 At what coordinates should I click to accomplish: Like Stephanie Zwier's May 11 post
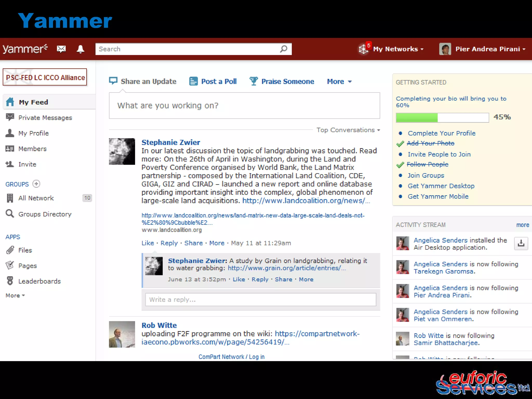click(148, 243)
